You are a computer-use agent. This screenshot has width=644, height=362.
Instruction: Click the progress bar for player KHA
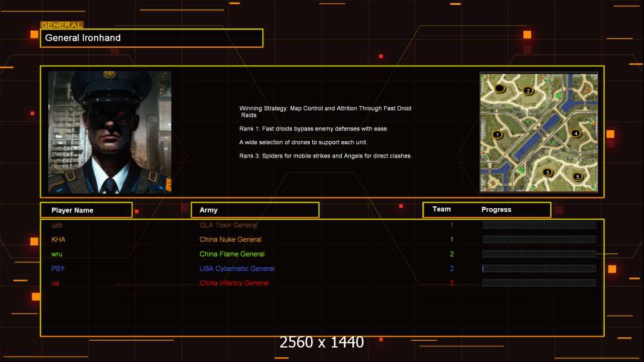[539, 240]
